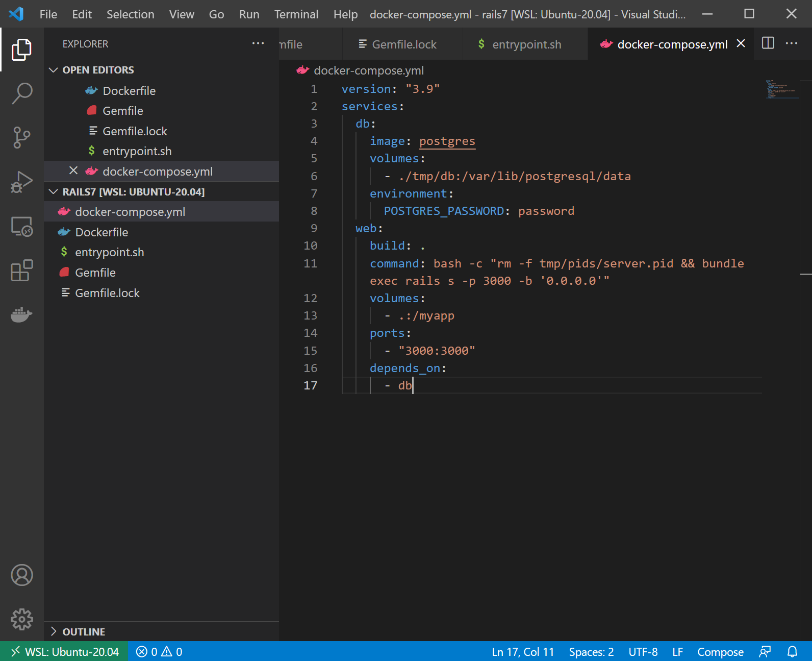Select Gemfile in Open Editors
Screen dimensions: 812x661
click(x=161, y=111)
